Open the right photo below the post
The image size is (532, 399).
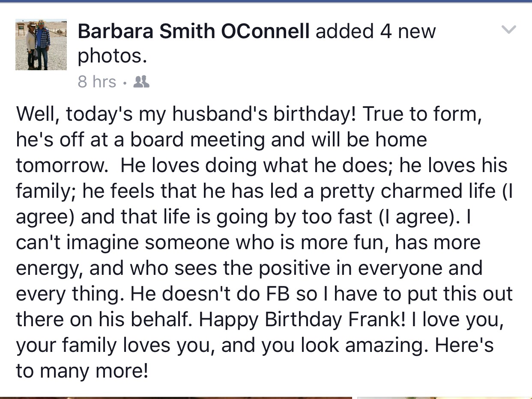[445, 397]
